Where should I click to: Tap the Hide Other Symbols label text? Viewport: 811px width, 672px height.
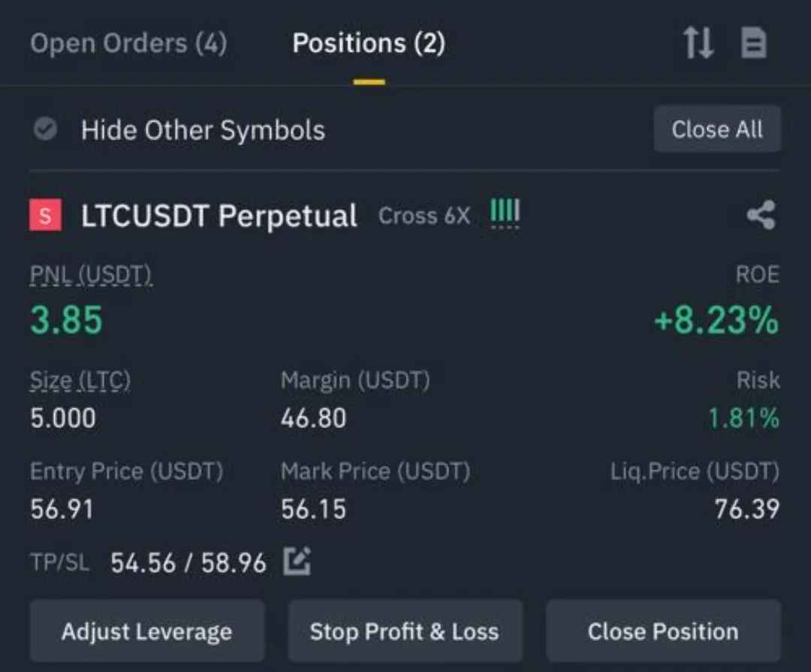(x=204, y=130)
